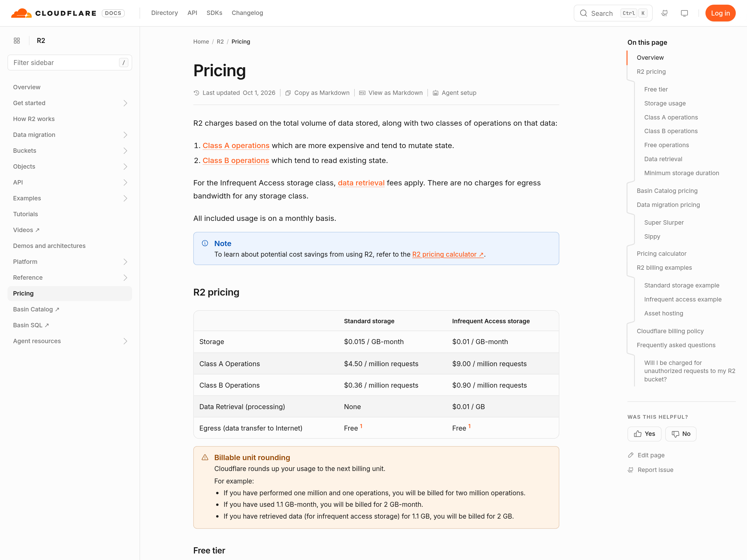Click thumbs up Yes feedback button

click(x=644, y=434)
